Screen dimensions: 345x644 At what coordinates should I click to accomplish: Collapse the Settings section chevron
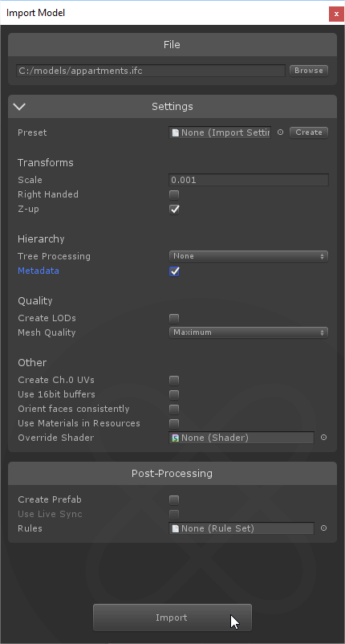tap(19, 107)
